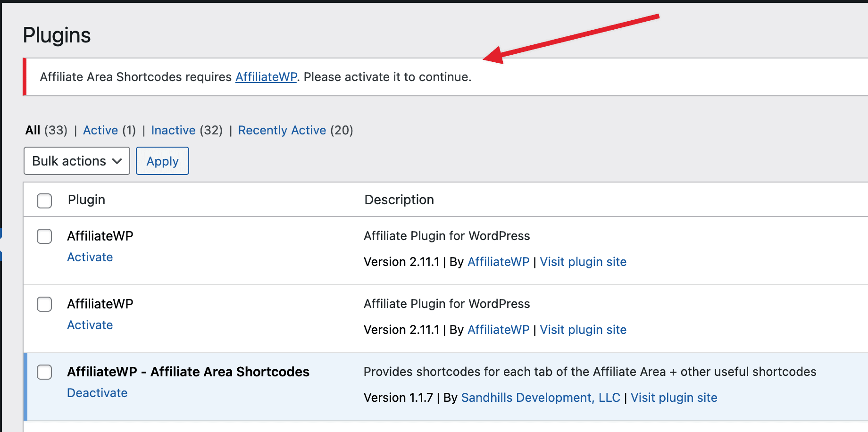Toggle the select-all checkbox in Plugin header
Viewport: 868px width, 432px height.
coord(44,200)
